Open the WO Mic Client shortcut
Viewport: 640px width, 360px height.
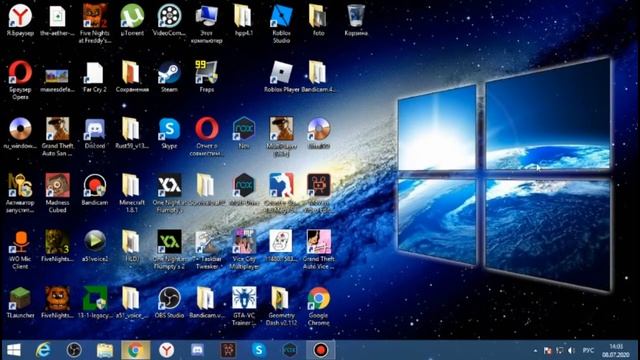coord(20,249)
